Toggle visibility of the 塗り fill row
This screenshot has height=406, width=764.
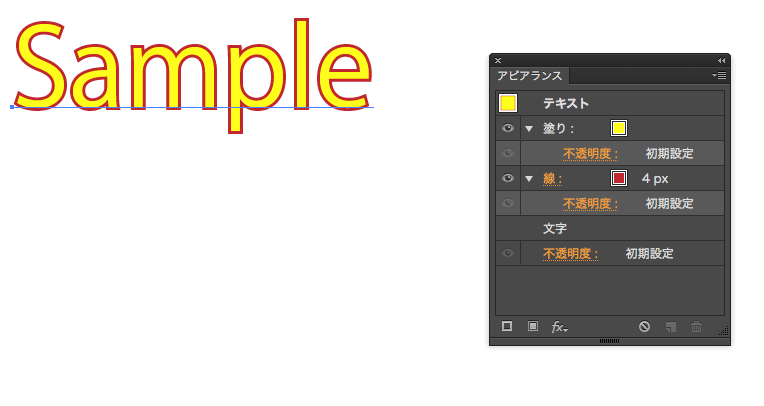(508, 128)
